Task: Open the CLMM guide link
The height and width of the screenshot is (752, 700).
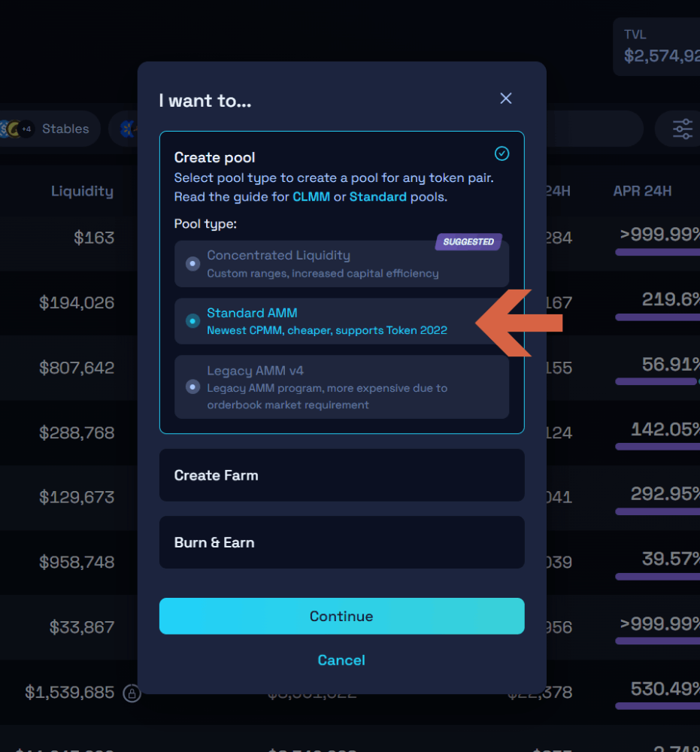Action: (311, 197)
